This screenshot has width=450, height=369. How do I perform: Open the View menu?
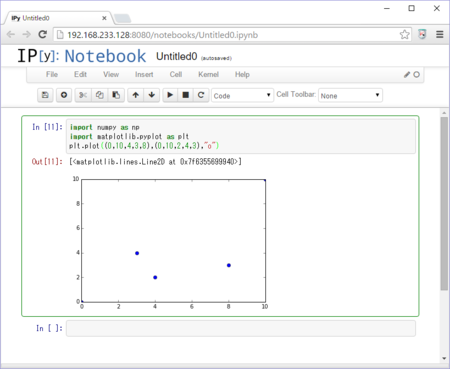pyautogui.click(x=111, y=74)
